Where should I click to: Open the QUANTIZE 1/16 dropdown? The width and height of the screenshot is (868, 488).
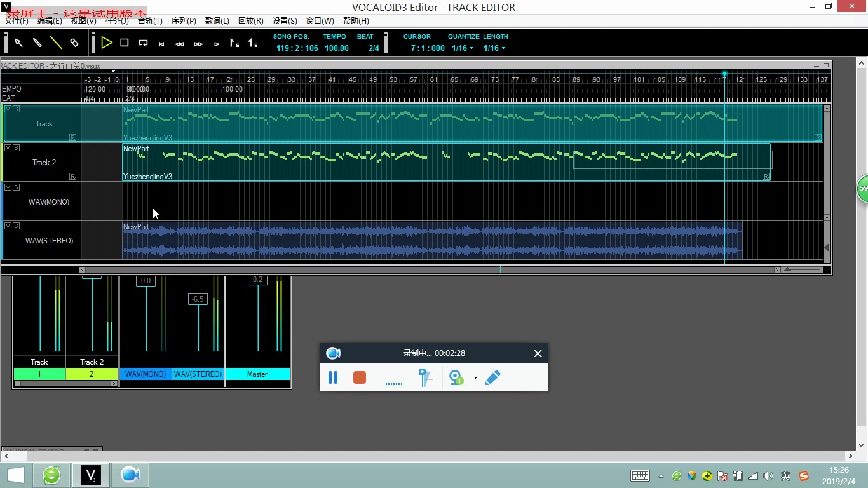pos(463,48)
